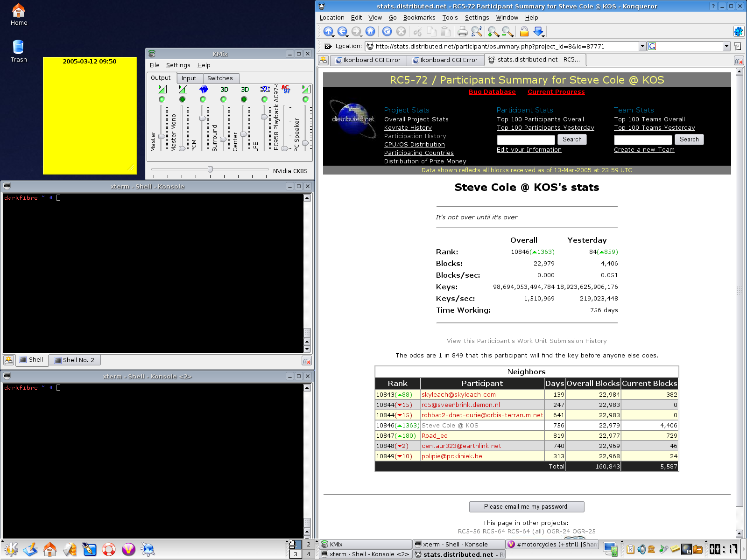Click the PCM volume slider handle

click(202, 119)
